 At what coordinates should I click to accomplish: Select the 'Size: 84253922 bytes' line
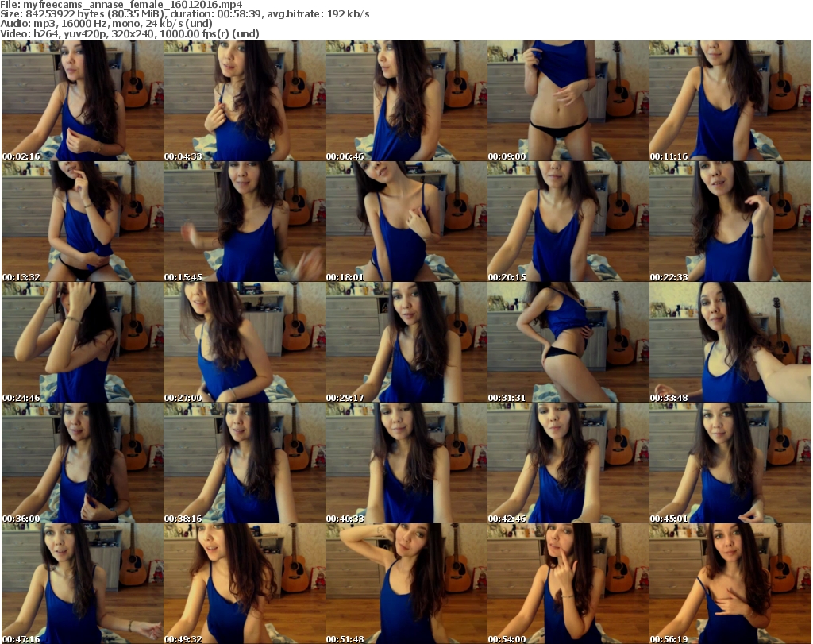(185, 14)
